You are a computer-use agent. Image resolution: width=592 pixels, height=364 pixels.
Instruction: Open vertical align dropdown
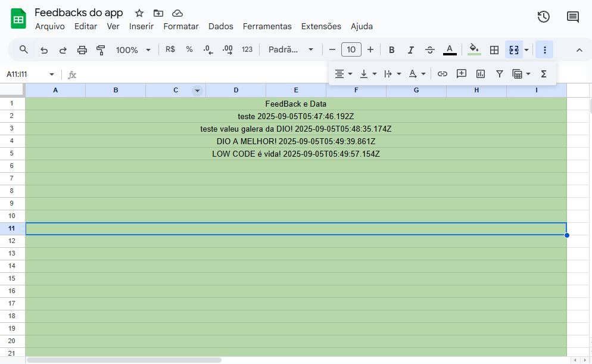367,74
